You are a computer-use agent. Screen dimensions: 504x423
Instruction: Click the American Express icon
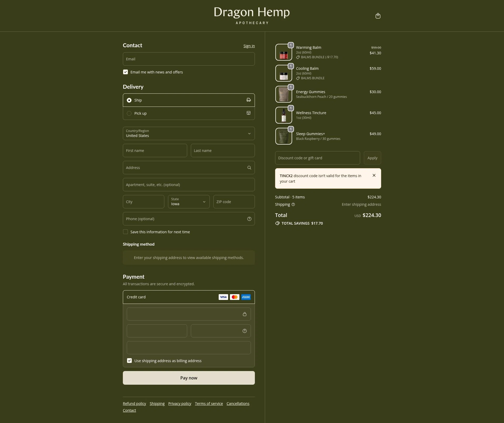point(246,297)
